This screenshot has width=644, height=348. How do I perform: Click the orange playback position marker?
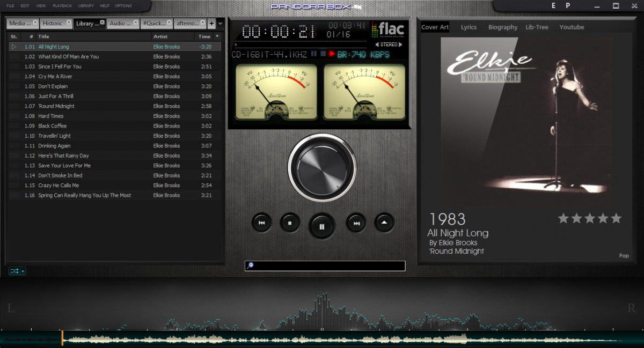pyautogui.click(x=62, y=338)
